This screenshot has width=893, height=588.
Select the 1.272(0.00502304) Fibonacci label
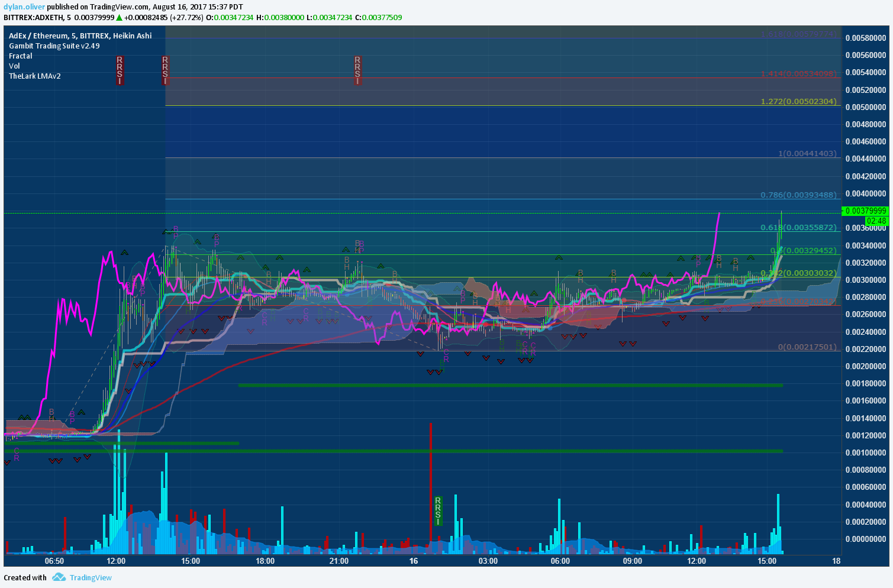[x=799, y=101]
